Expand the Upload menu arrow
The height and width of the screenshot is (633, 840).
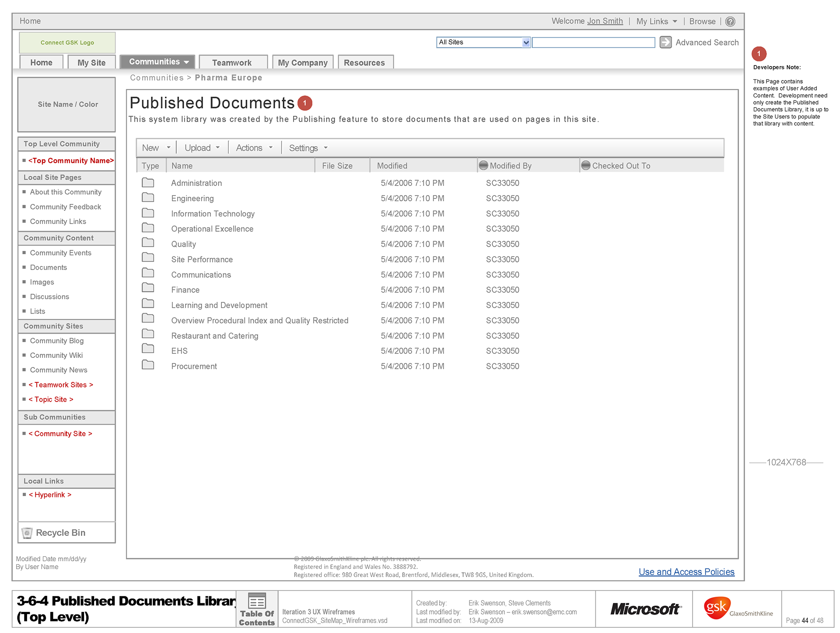coord(217,147)
